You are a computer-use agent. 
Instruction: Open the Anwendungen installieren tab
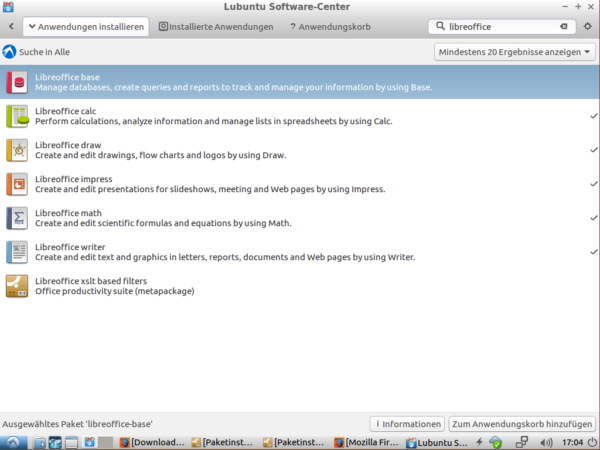click(86, 26)
